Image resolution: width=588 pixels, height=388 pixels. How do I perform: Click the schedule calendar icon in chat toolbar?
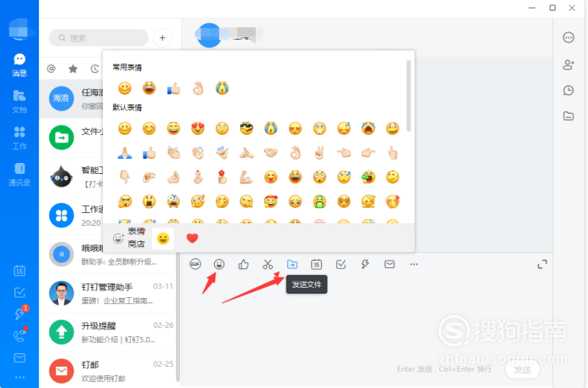tap(316, 264)
